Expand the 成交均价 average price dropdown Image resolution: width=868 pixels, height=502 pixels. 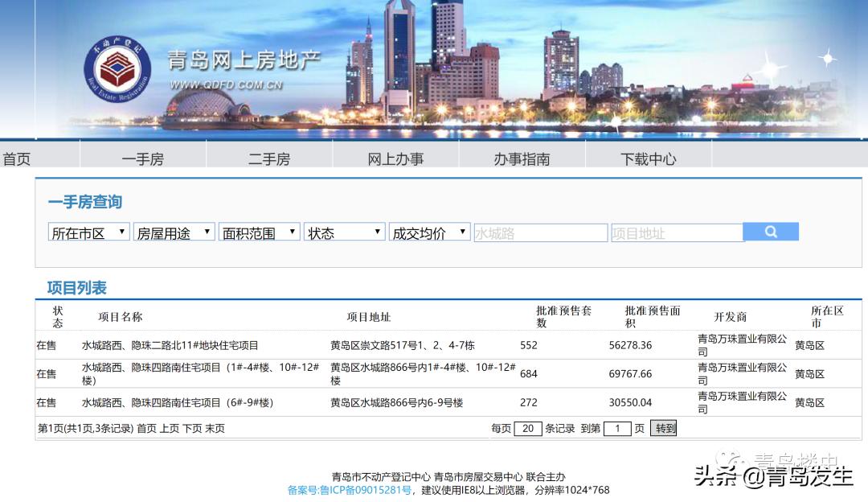click(x=429, y=232)
